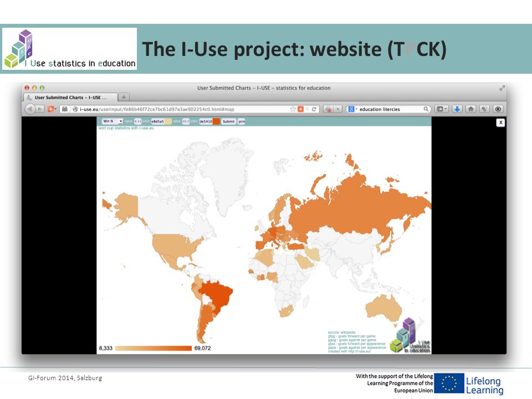Select the User Submitted Charts tab

pos(70,98)
